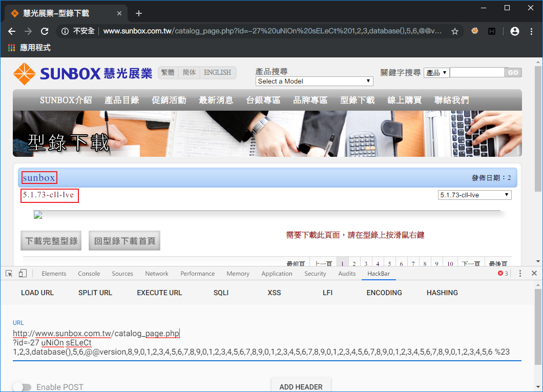Open the Chrome profile avatar
543x392 pixels.
pyautogui.click(x=515, y=31)
